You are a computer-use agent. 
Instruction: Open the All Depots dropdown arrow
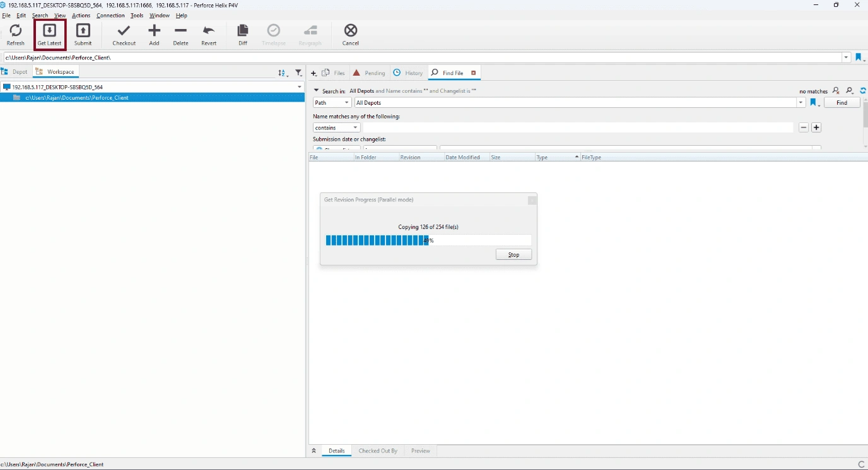click(801, 103)
